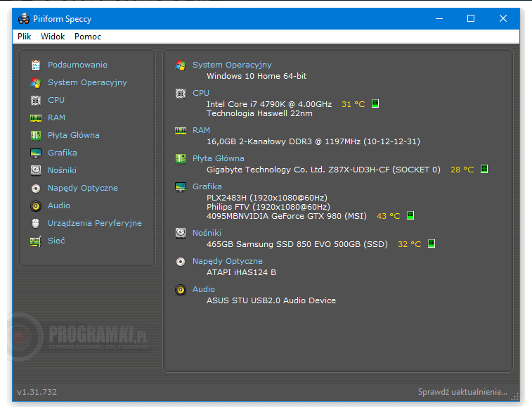Click the Speccy app icon in title bar

click(24, 19)
